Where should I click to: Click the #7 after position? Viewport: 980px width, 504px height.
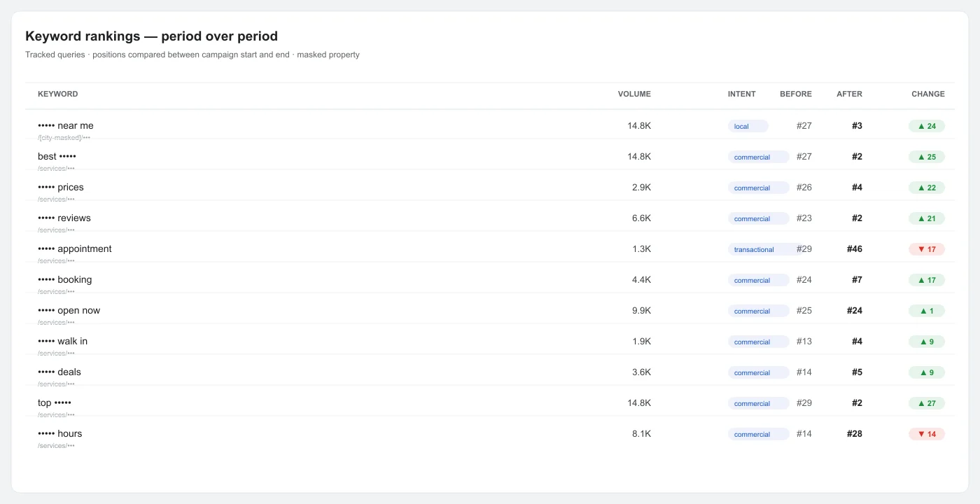(857, 279)
